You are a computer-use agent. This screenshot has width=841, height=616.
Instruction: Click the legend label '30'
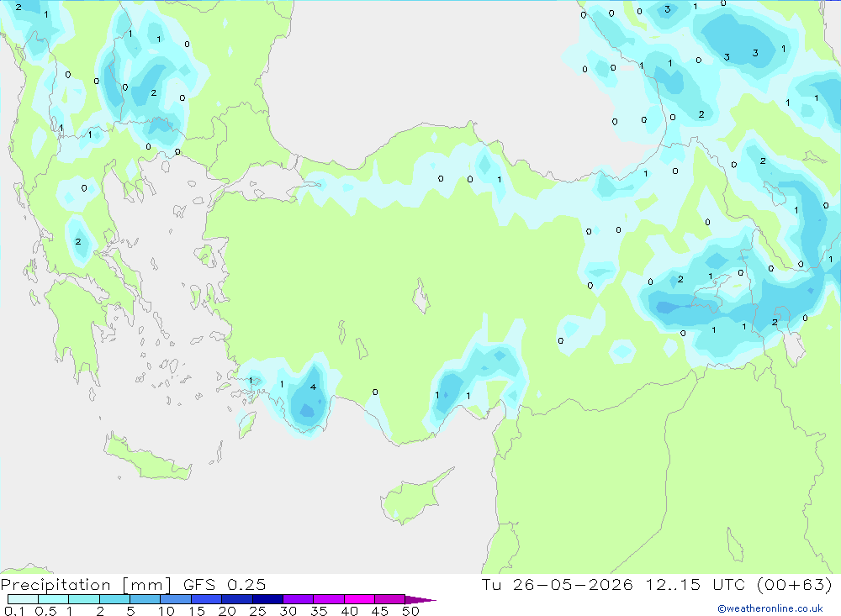pyautogui.click(x=288, y=611)
